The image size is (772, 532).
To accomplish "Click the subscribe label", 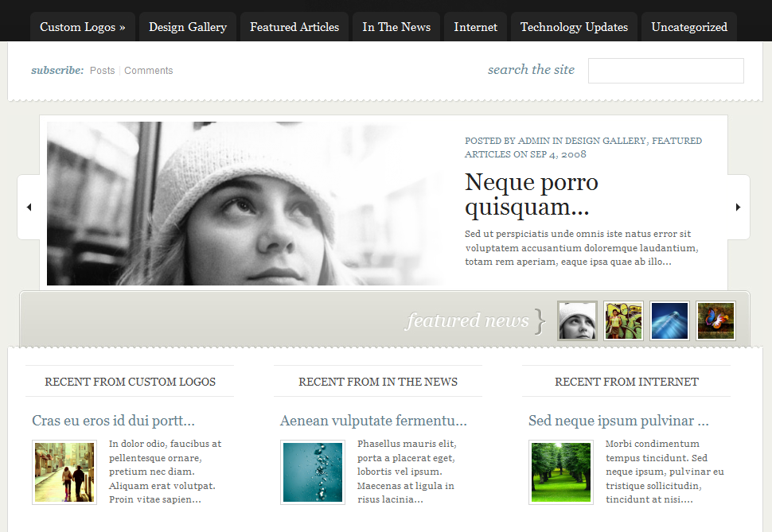I will click(57, 70).
